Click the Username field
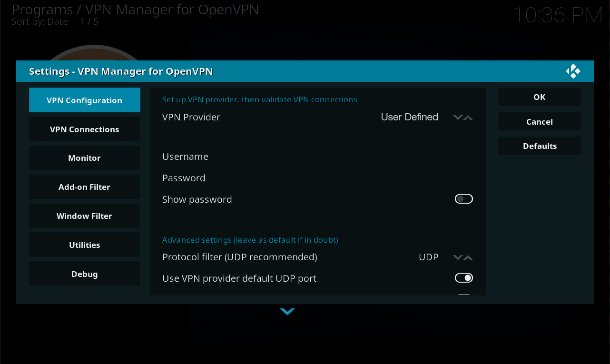Screen dimensions: 610x364 [x=317, y=157]
